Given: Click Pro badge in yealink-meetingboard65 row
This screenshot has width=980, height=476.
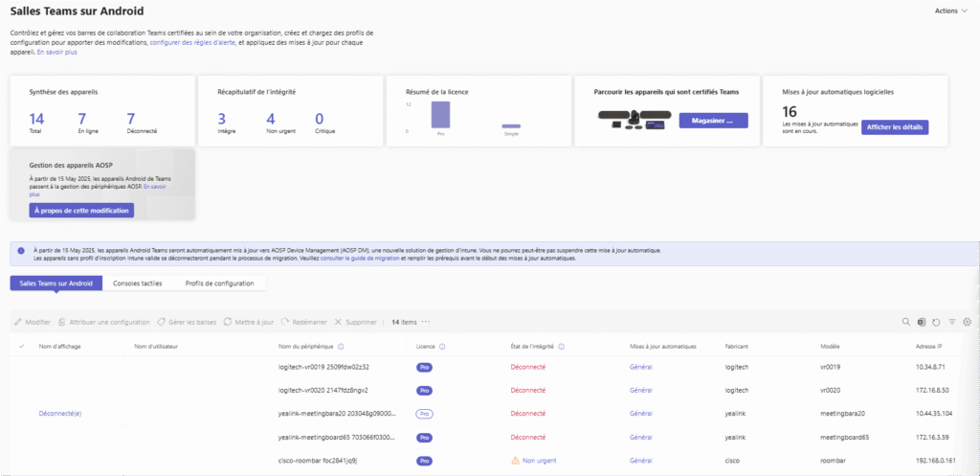Looking at the screenshot, I should tap(424, 438).
